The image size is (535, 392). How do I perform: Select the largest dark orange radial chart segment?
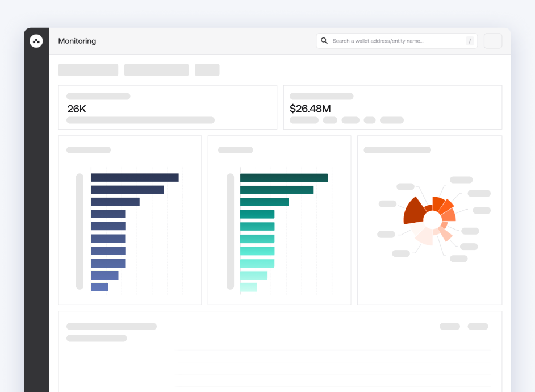coord(413,211)
